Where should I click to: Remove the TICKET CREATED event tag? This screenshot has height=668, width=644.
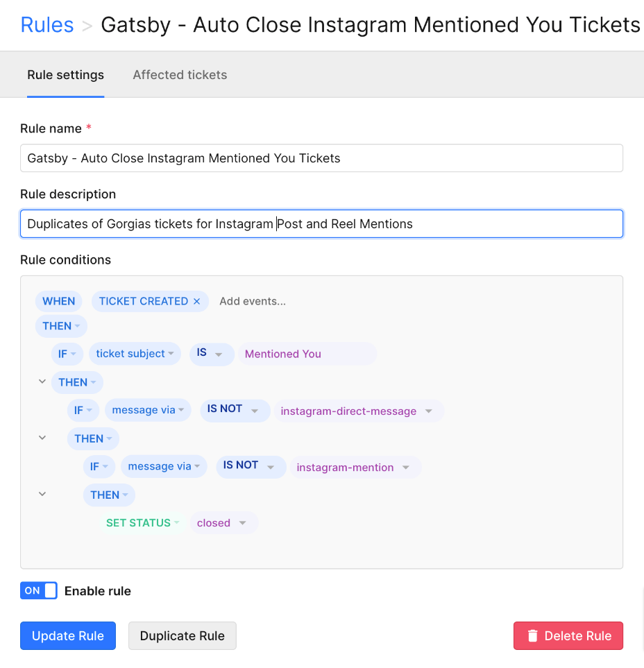(x=197, y=301)
